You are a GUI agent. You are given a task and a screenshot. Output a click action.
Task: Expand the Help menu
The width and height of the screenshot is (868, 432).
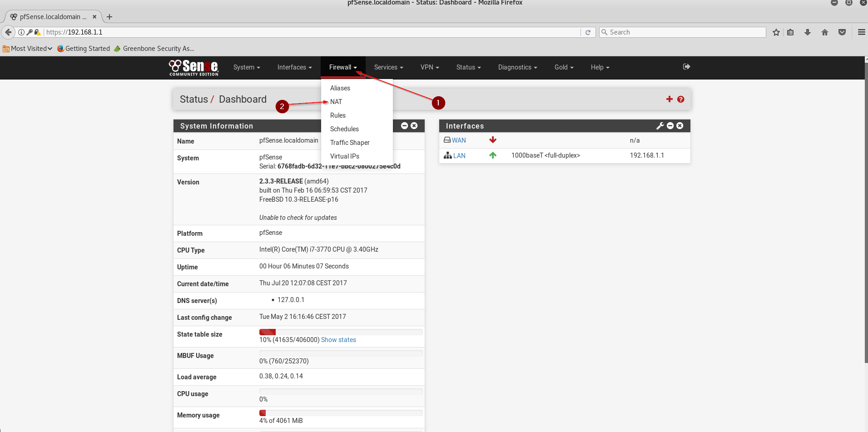point(600,67)
